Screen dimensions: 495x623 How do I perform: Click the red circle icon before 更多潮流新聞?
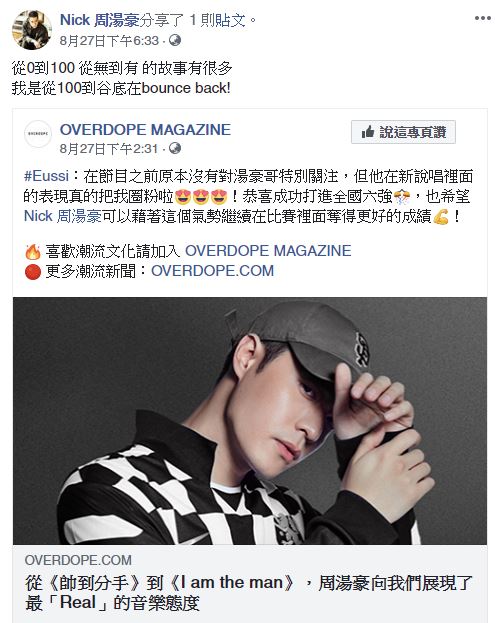(x=33, y=272)
